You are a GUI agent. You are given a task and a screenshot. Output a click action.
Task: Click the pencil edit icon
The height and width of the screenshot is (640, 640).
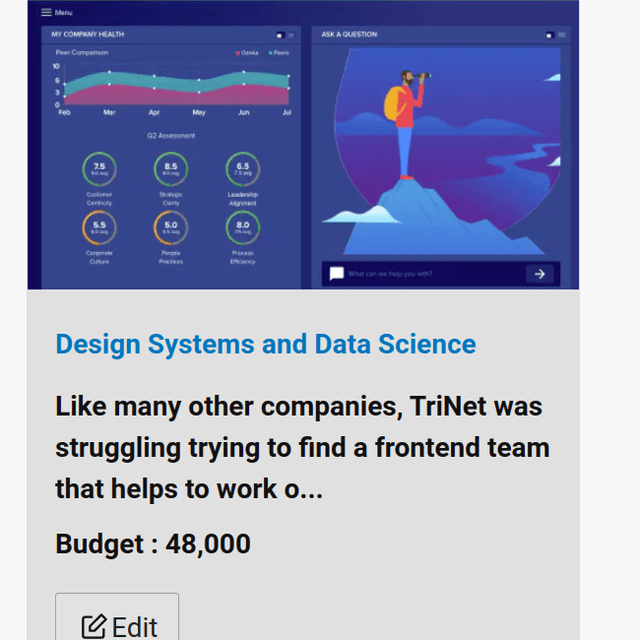(x=94, y=627)
